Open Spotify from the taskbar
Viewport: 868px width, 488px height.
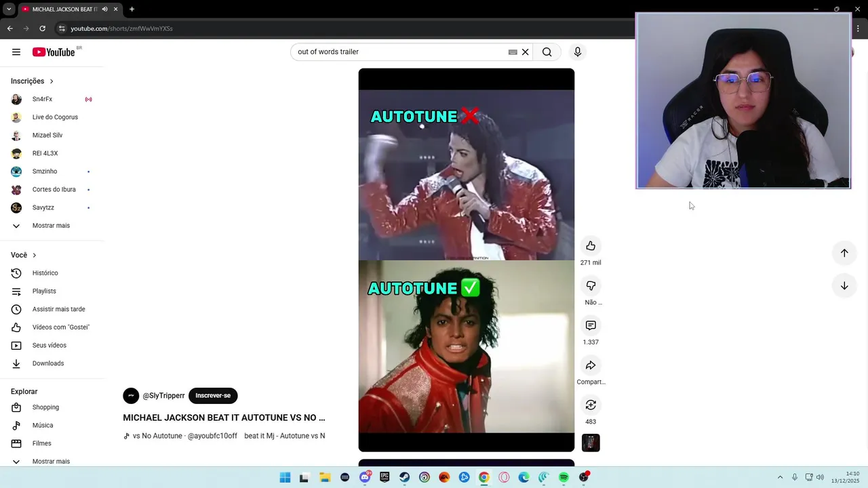pos(564,478)
